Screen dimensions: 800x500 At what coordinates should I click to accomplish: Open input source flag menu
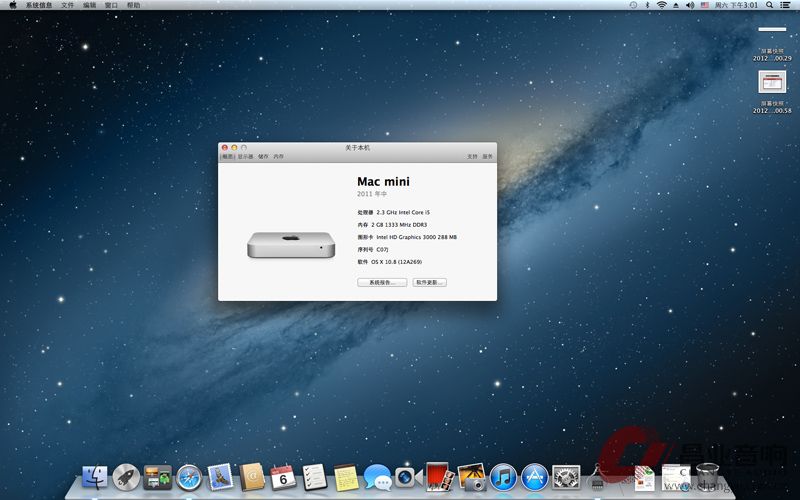(705, 5)
